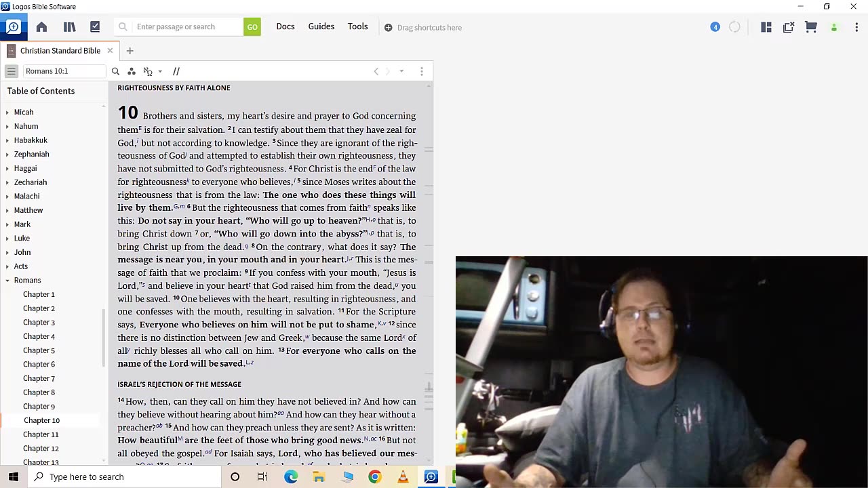868x488 pixels.
Task: Open the Guides menu
Action: tap(321, 26)
